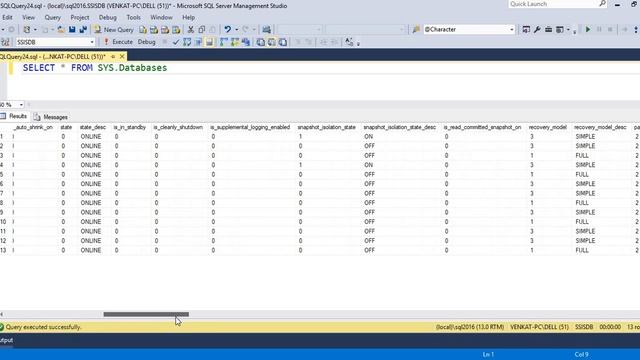This screenshot has width=640, height=360.
Task: Open the Query menu
Action: (52, 18)
